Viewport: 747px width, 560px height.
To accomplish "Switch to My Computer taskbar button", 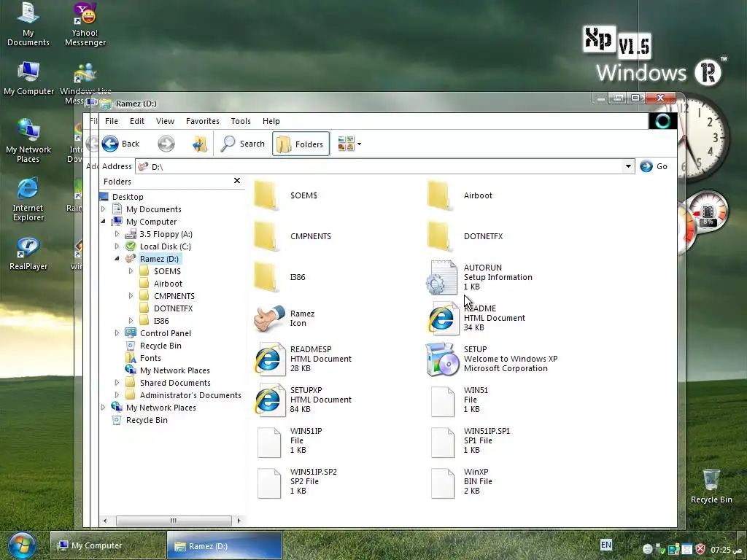I will point(108,545).
